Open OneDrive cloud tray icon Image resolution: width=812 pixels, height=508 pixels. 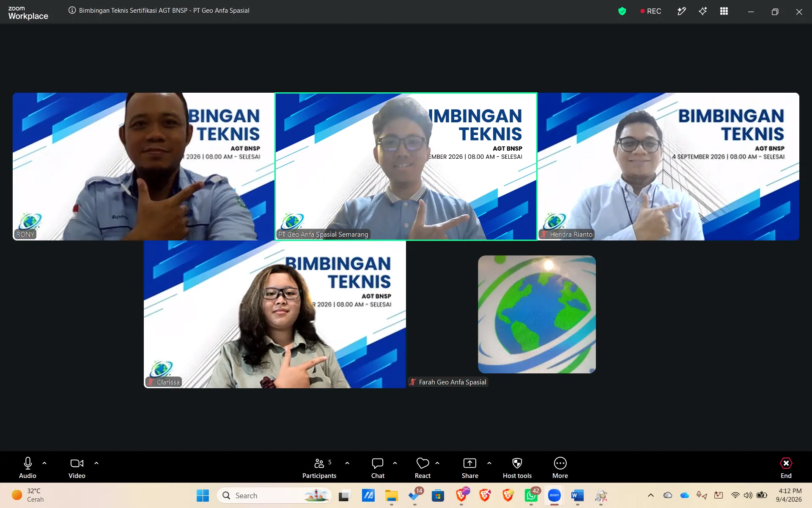pyautogui.click(x=684, y=495)
